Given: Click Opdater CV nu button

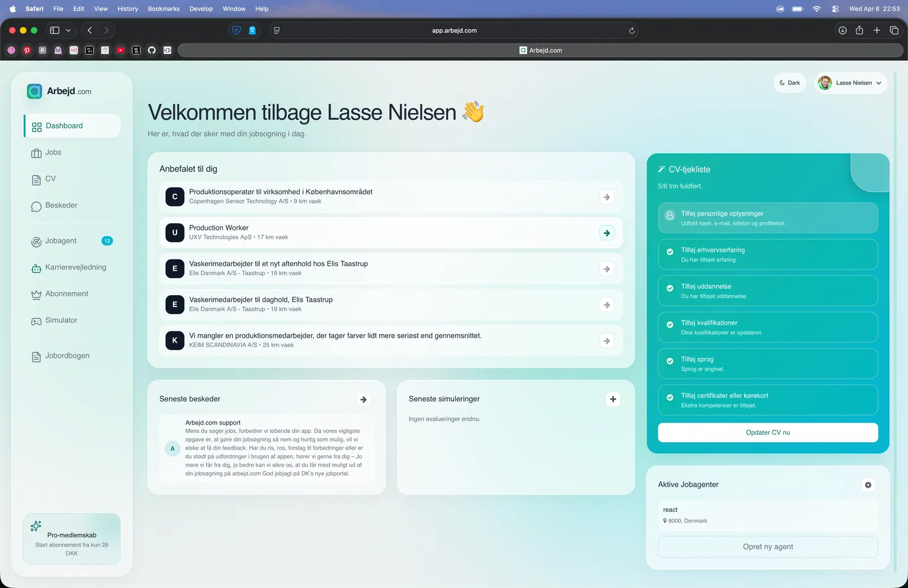Looking at the screenshot, I should click(x=768, y=432).
